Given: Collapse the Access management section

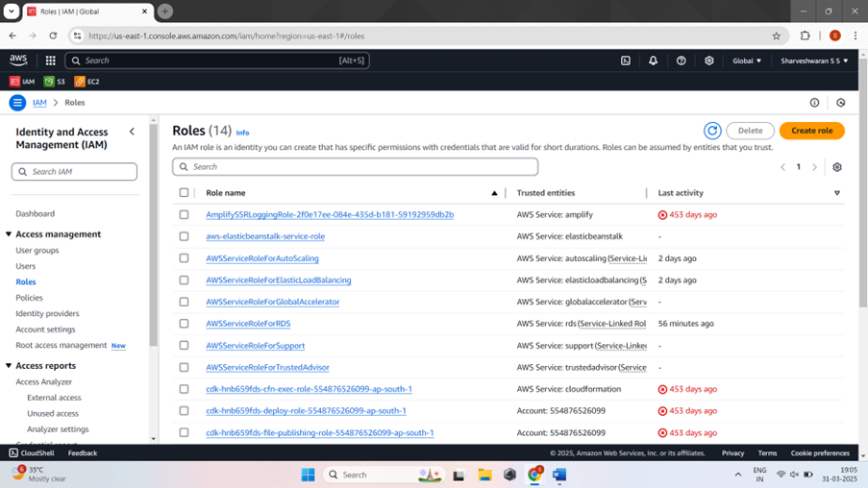Looking at the screenshot, I should pyautogui.click(x=9, y=234).
